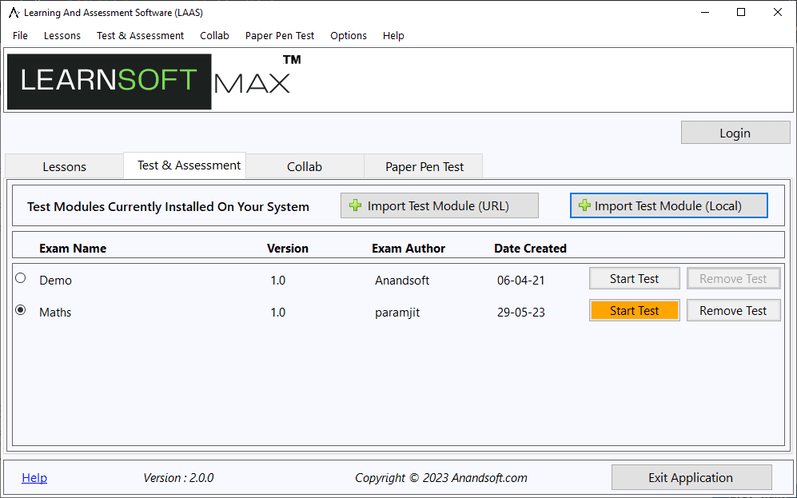This screenshot has width=797, height=498.
Task: Click the Exit Application button
Action: click(691, 477)
